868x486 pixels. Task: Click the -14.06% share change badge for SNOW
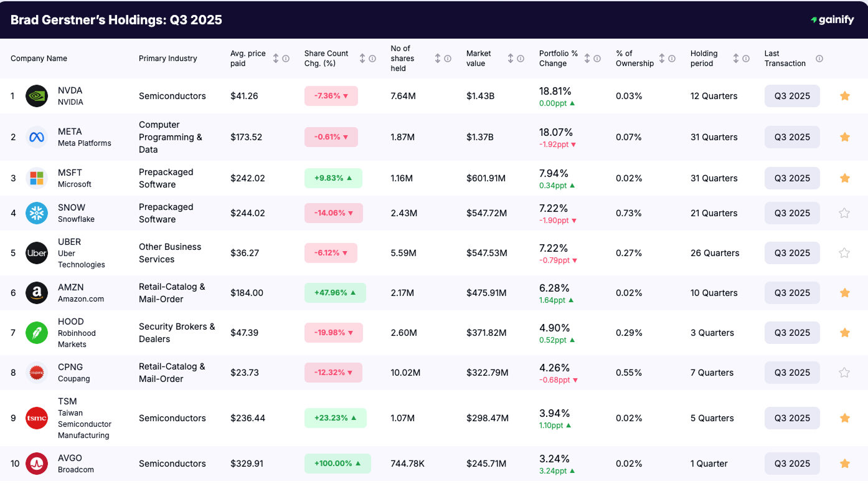(333, 212)
